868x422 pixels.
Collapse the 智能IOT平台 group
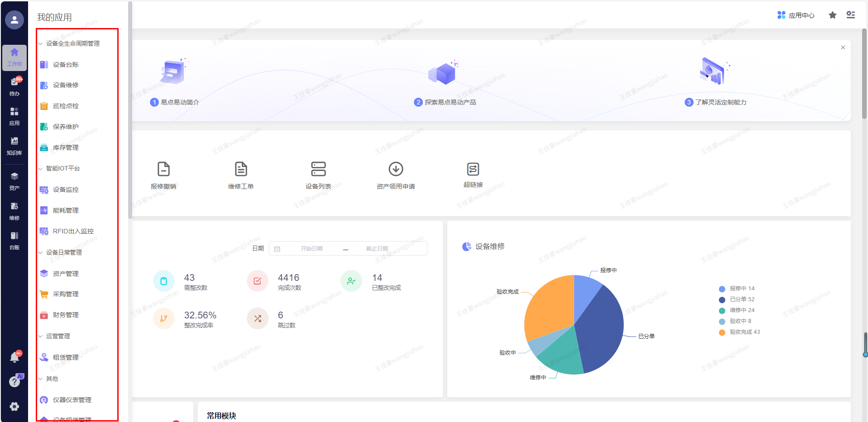click(40, 169)
